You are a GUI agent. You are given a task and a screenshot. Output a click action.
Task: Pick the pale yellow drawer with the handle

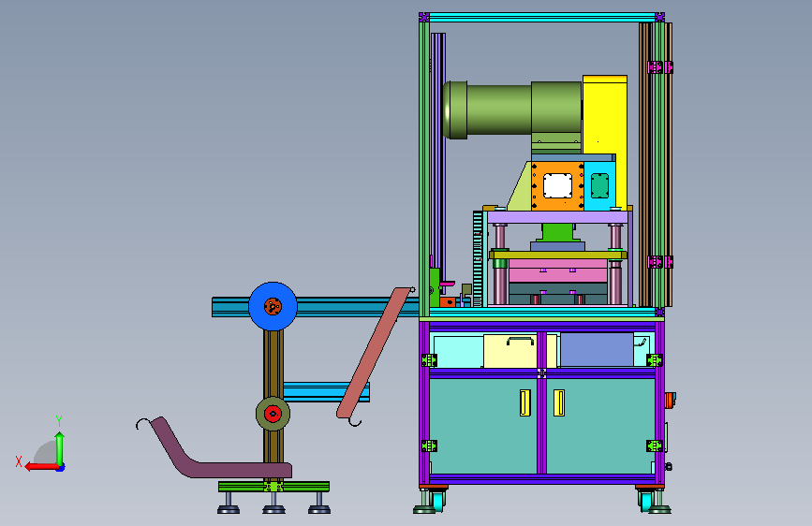click(510, 350)
